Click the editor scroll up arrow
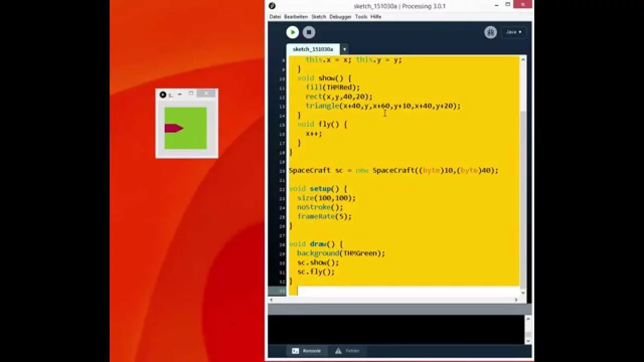Screen dimensions: 644x362 coord(523,60)
